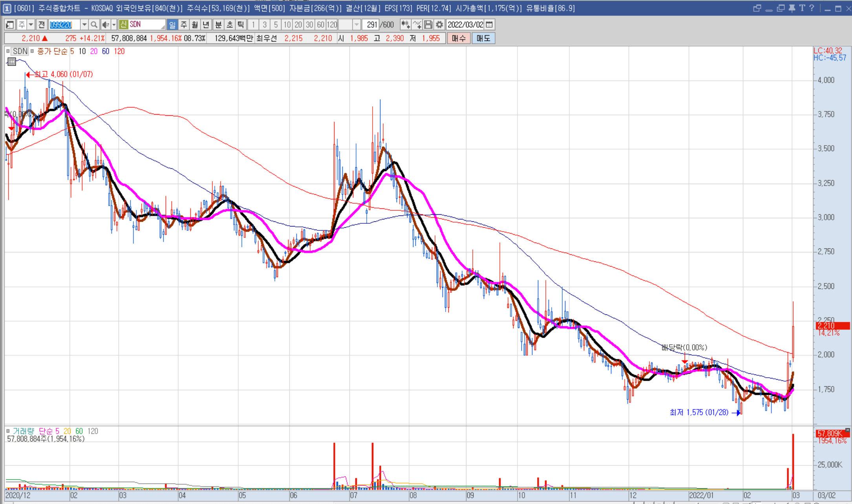Click the 매수 buy button
The width and height of the screenshot is (852, 504).
pyautogui.click(x=459, y=38)
